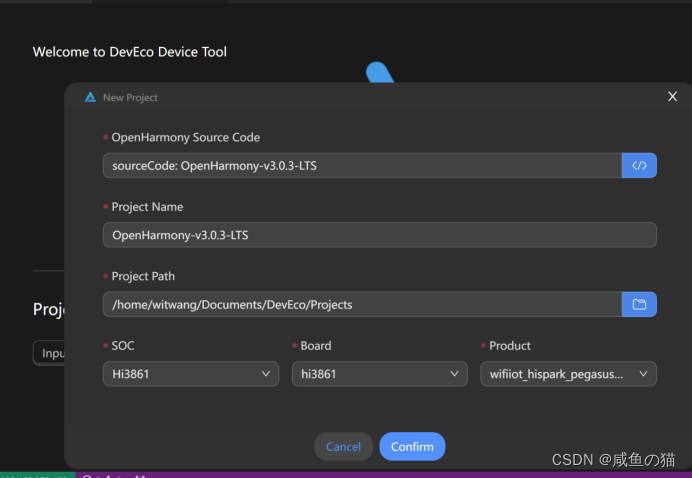Click into the Project Path input field
Image resolution: width=692 pixels, height=478 pixels.
coord(362,304)
